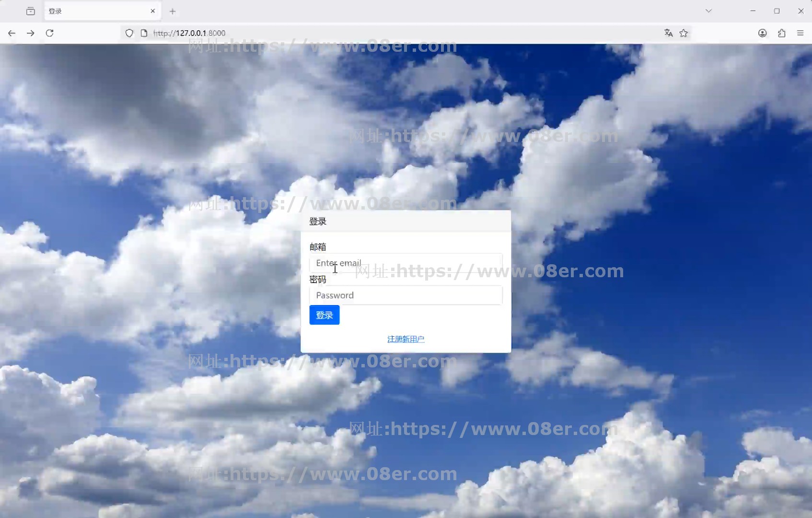The image size is (812, 518).
Task: Click the 密码 password input field
Action: click(x=406, y=295)
